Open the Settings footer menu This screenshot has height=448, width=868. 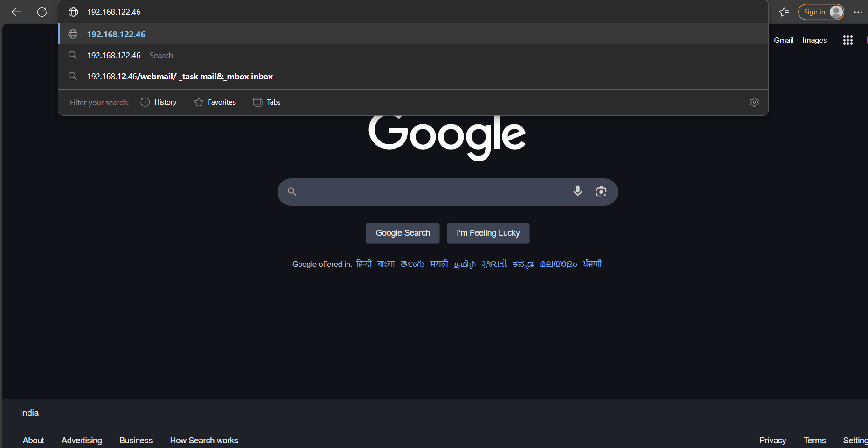click(x=855, y=441)
